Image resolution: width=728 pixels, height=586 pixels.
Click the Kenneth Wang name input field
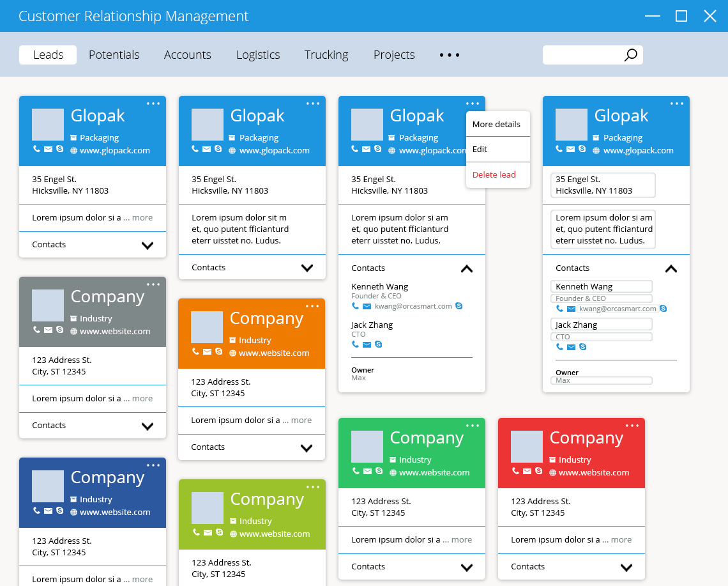point(601,287)
